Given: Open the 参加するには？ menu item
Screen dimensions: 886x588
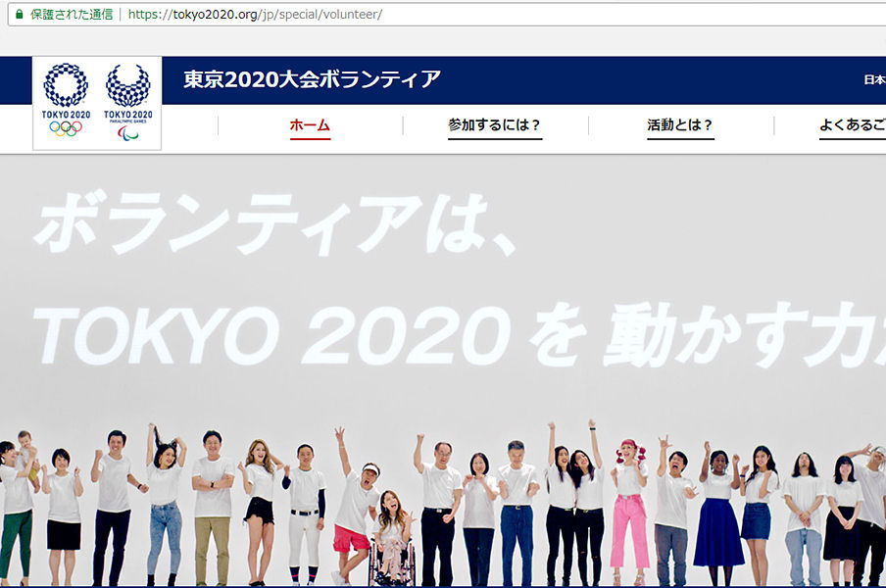Looking at the screenshot, I should click(495, 124).
